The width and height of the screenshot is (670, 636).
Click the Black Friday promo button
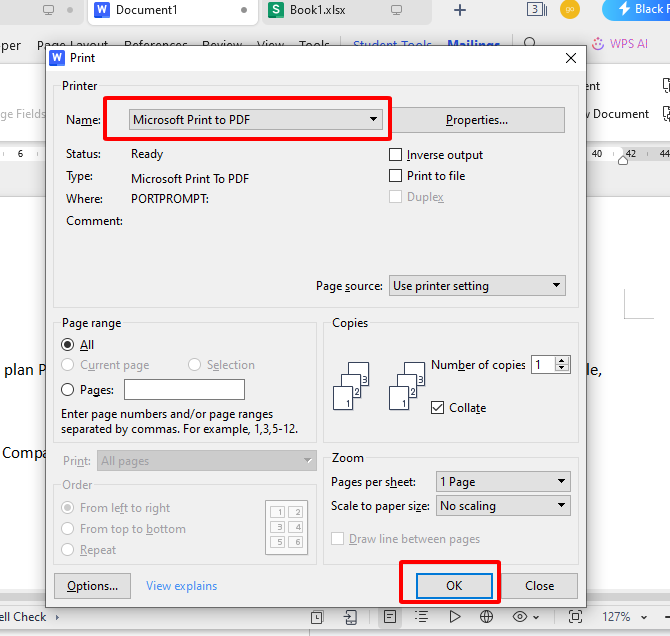tap(637, 9)
